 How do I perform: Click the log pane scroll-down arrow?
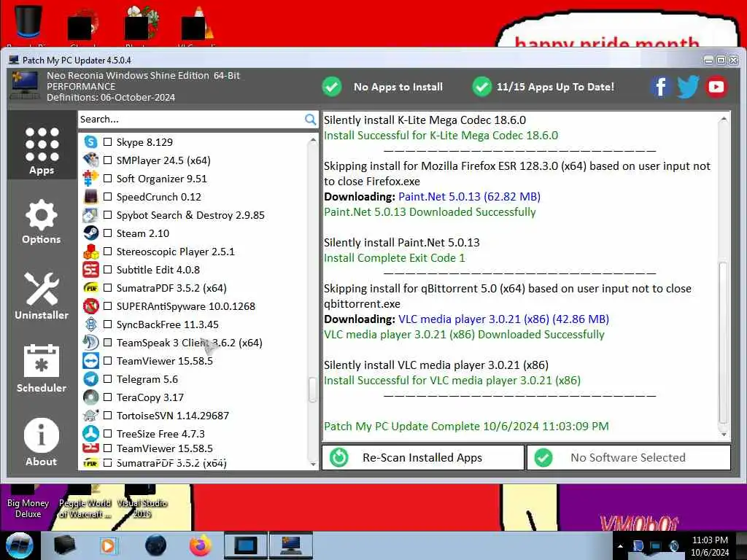coord(723,435)
